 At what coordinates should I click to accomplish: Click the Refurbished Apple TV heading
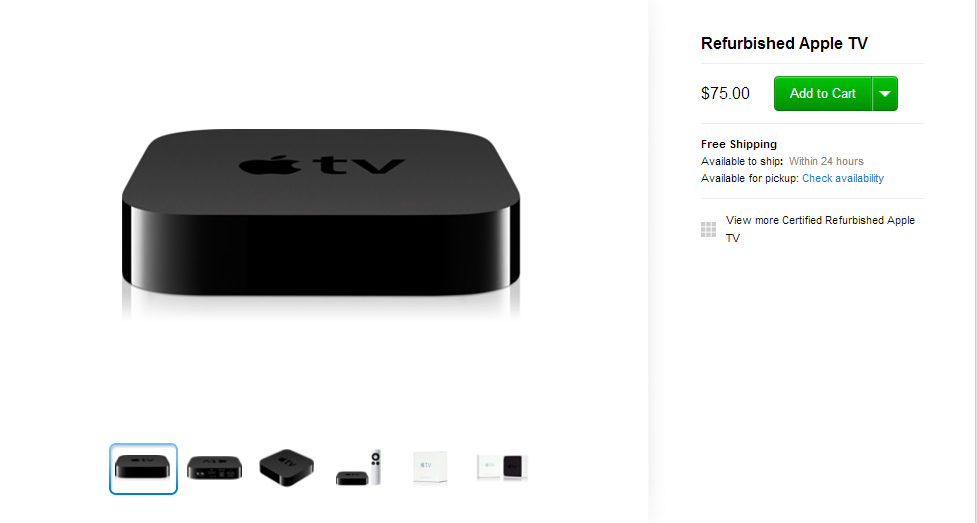(784, 43)
